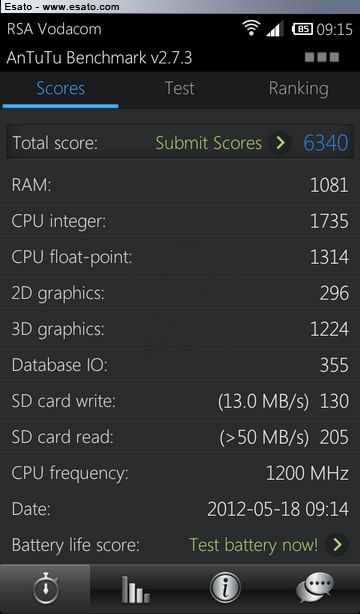Screen dimensions: 360x614
Task: Switch to the Test tab
Action: click(x=179, y=88)
